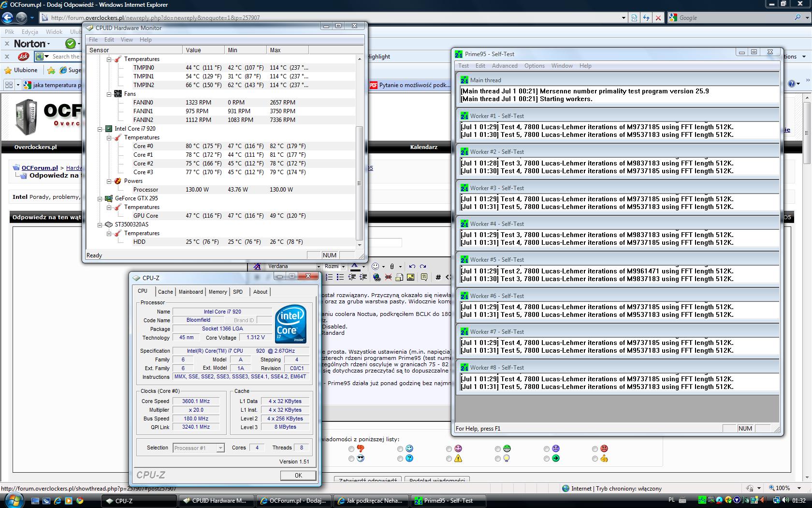812x508 pixels.
Task: Click the insert quote speech bubble icon
Action: click(x=424, y=277)
